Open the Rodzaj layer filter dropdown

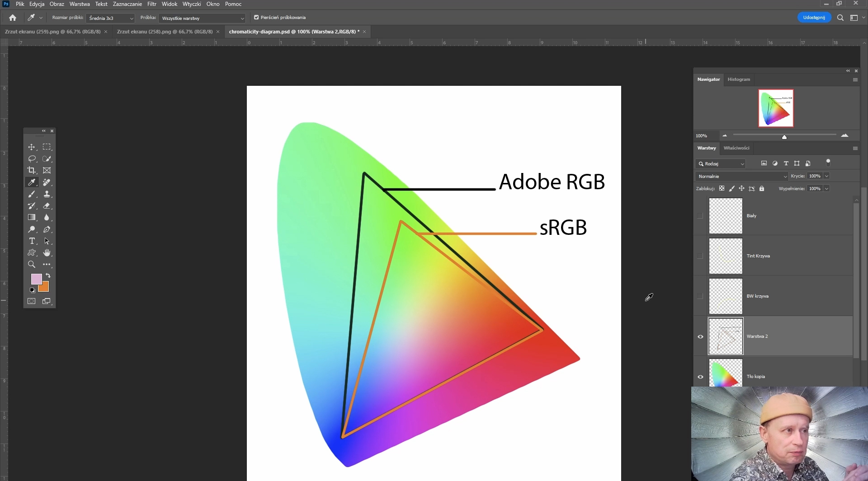coord(721,163)
